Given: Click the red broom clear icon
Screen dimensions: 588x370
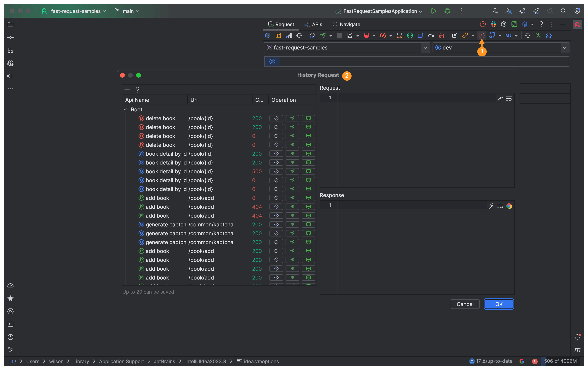Looking at the screenshot, I should 441,36.
